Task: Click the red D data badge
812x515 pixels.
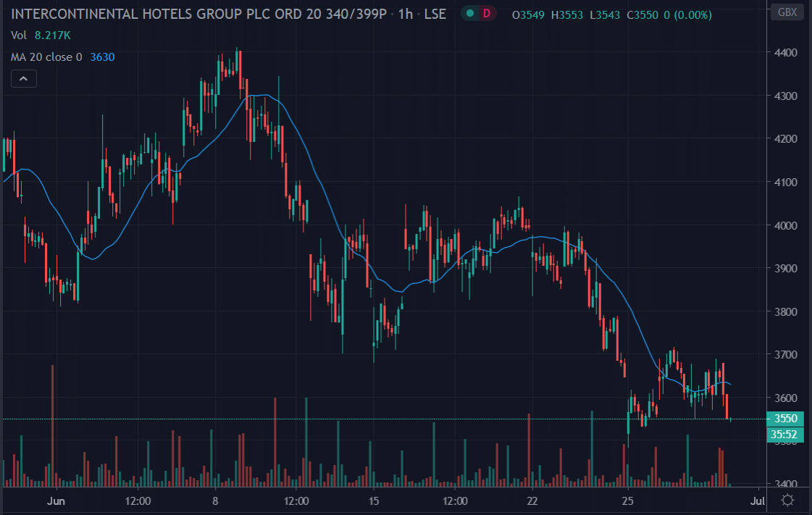Action: [x=487, y=14]
